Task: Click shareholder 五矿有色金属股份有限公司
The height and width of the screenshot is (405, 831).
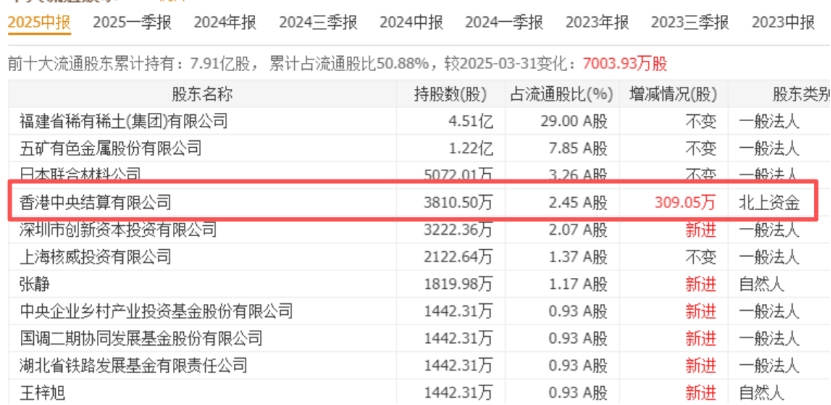Action: [110, 147]
